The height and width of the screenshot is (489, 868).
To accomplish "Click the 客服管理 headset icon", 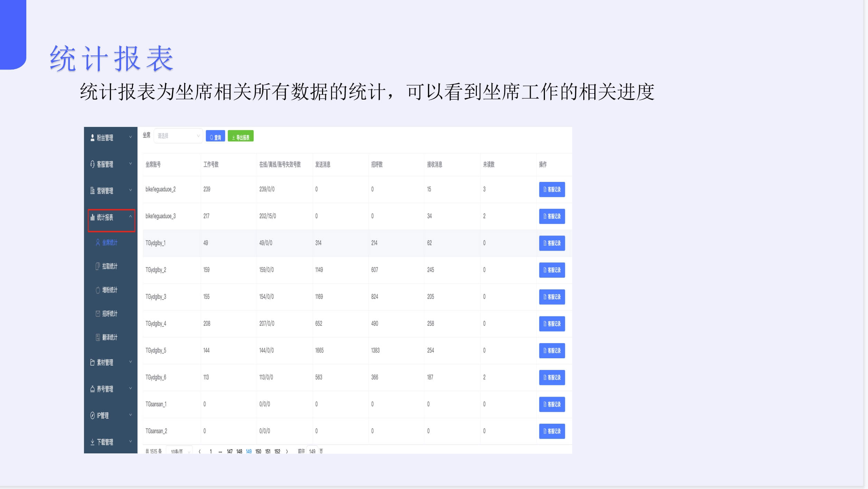I will click(92, 164).
